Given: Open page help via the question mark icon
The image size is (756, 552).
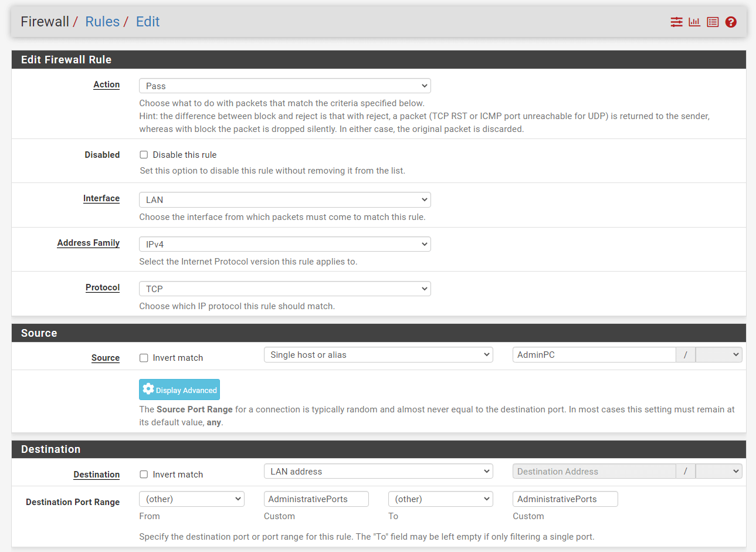Looking at the screenshot, I should [731, 22].
